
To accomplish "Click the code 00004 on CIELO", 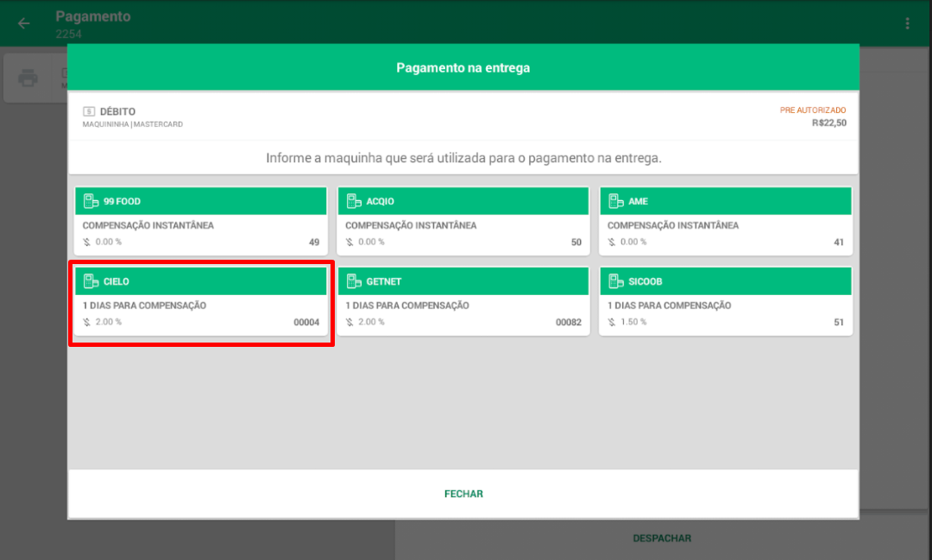I will click(x=306, y=322).
